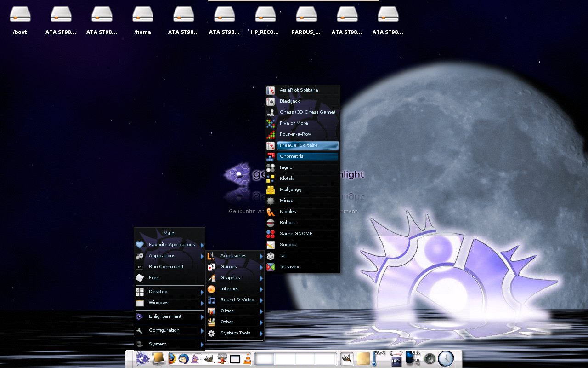Image resolution: width=588 pixels, height=368 pixels.
Task: Open Pidgin messenger from the shelf
Action: (x=196, y=359)
